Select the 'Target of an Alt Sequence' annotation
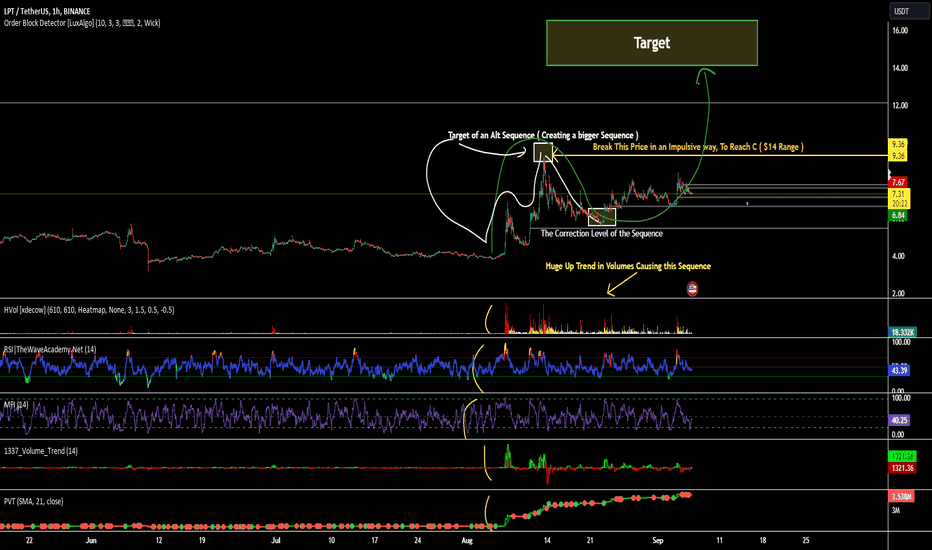Screen dimensions: 932x550 click(543, 136)
